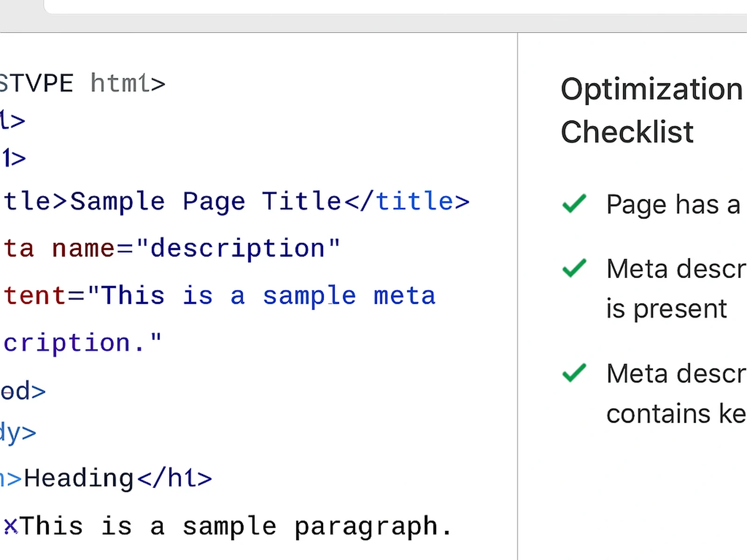Screen dimensions: 747x560
Task: Click the "Page has a" checklist text
Action: [673, 204]
